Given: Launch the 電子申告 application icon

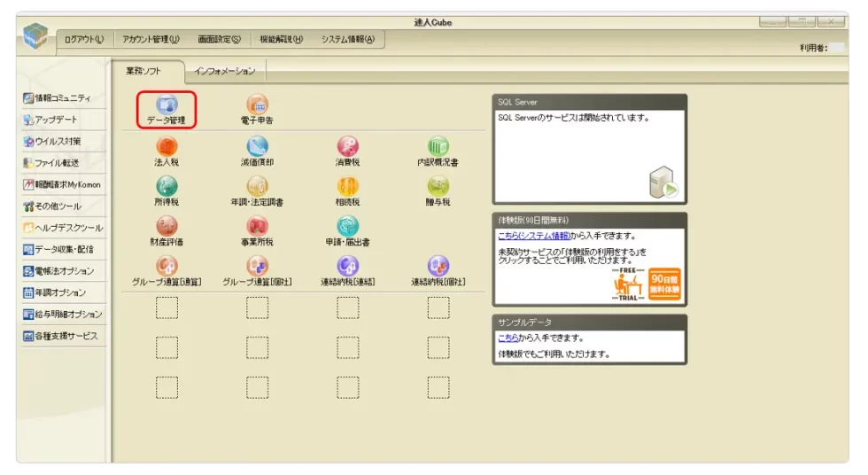Looking at the screenshot, I should pyautogui.click(x=257, y=106).
